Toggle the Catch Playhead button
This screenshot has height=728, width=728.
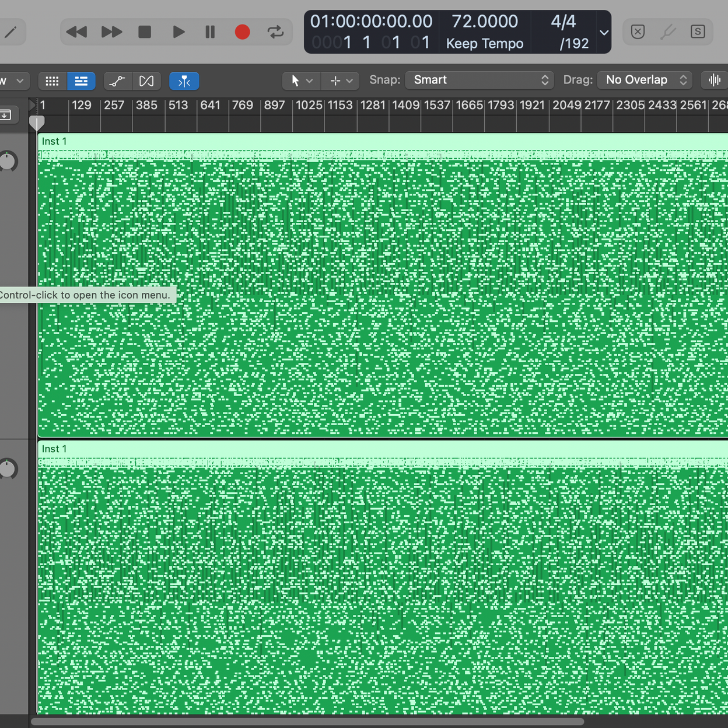click(184, 81)
